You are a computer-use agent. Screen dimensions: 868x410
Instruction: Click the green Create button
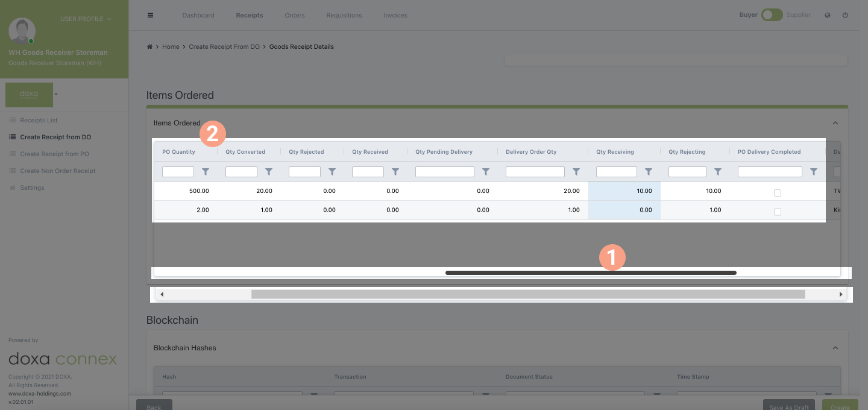(x=840, y=405)
